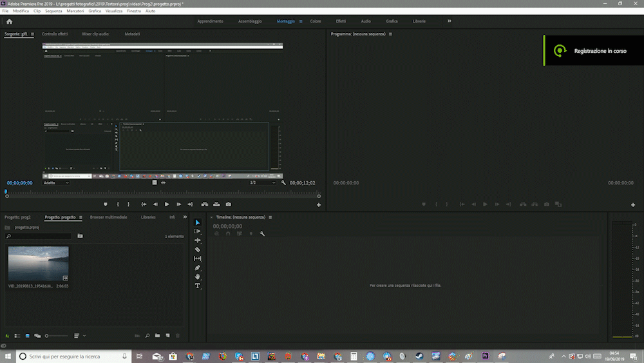Screen dimensions: 644x363
Task: Select the Pen tool
Action: pyautogui.click(x=198, y=268)
